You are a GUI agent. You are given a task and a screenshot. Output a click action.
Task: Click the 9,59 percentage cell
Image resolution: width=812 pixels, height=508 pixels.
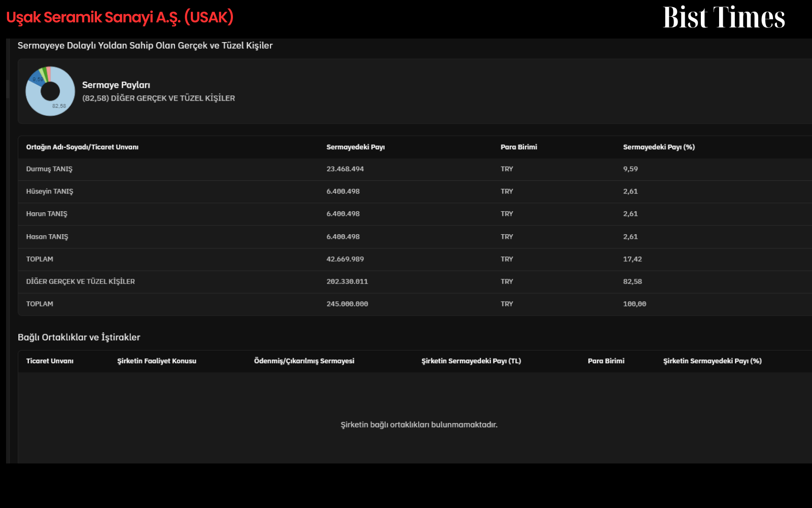[x=630, y=169]
